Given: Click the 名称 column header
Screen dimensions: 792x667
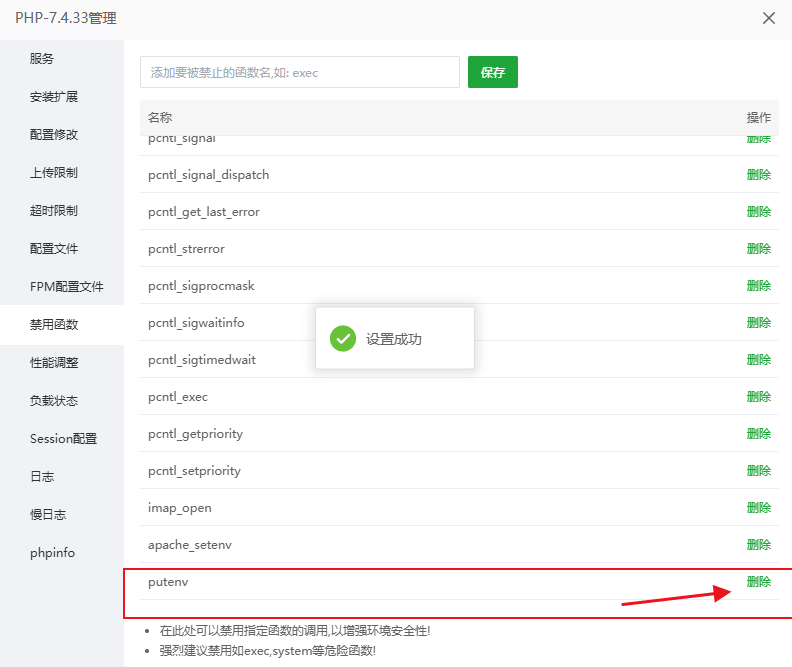Looking at the screenshot, I should click(160, 118).
